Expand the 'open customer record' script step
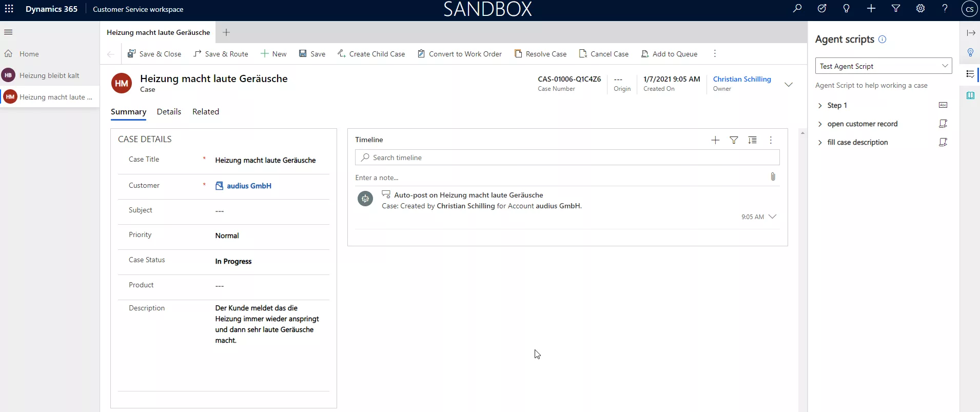The image size is (980, 412). point(820,124)
